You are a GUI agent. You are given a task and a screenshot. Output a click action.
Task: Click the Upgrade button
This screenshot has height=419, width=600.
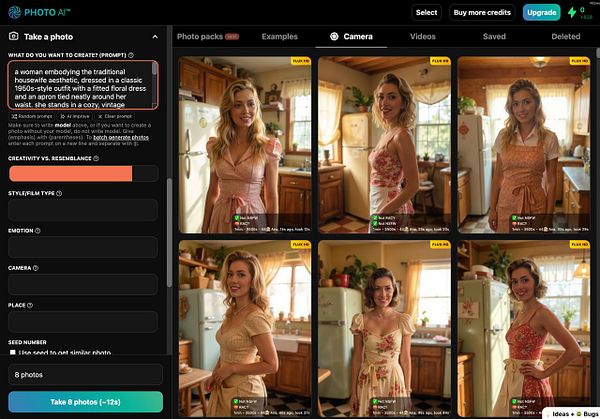click(x=541, y=12)
